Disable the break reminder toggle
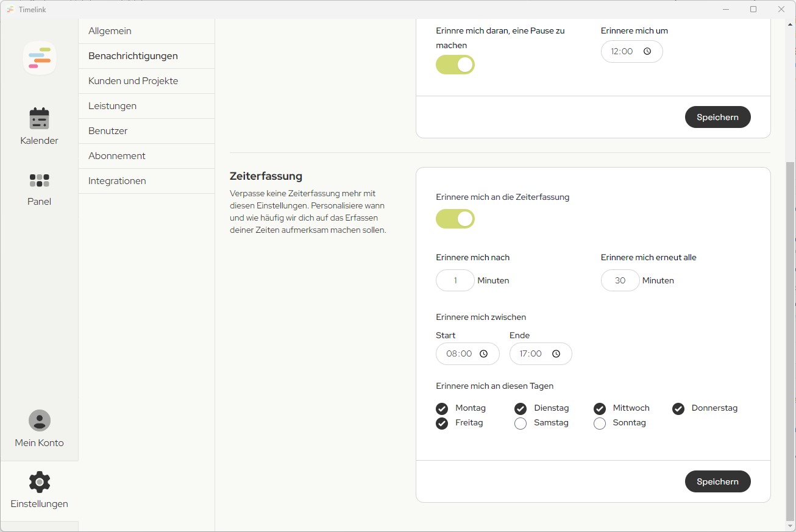 point(455,65)
